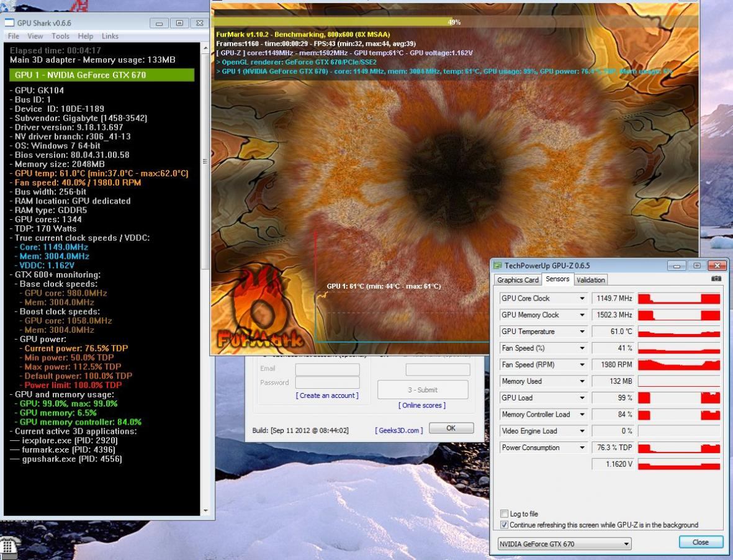Open GPU Shark File menu
Image resolution: width=733 pixels, height=560 pixels.
[x=14, y=36]
